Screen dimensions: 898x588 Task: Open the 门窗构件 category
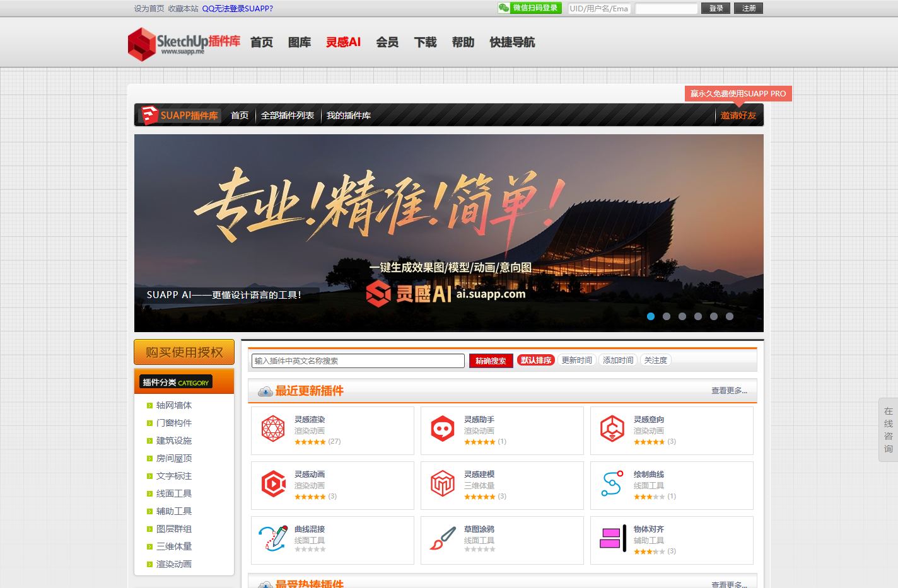[x=174, y=423]
